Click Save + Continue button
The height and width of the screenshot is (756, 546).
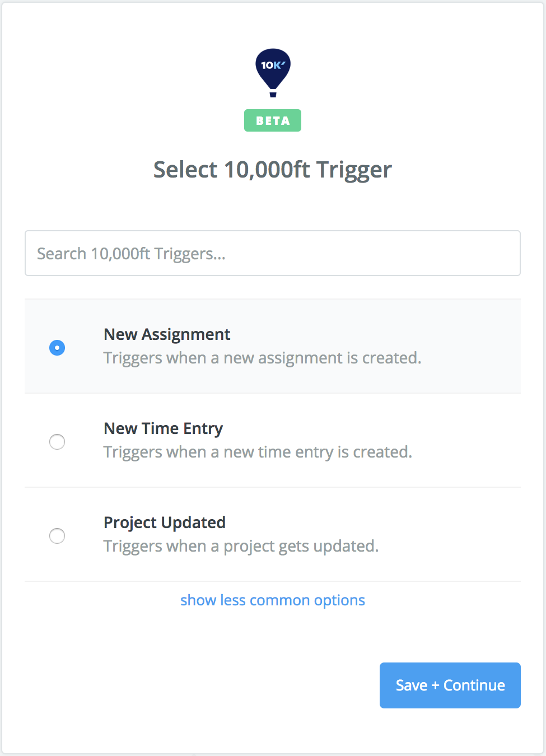click(450, 685)
